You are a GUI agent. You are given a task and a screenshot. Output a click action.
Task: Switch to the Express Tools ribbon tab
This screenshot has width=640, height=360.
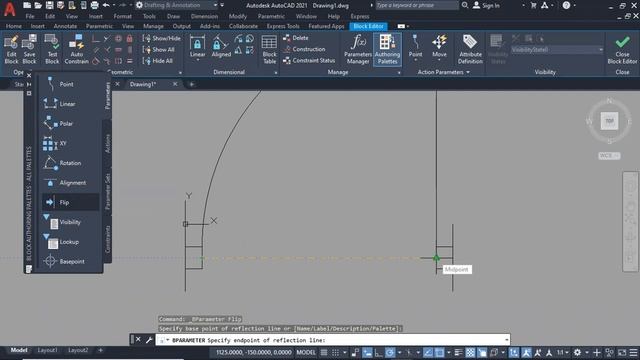pos(283,26)
